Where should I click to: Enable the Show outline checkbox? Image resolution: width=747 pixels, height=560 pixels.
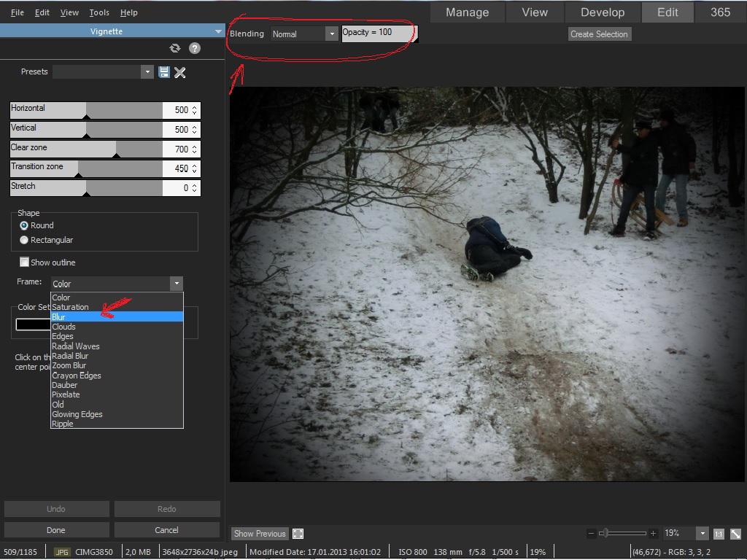point(24,262)
